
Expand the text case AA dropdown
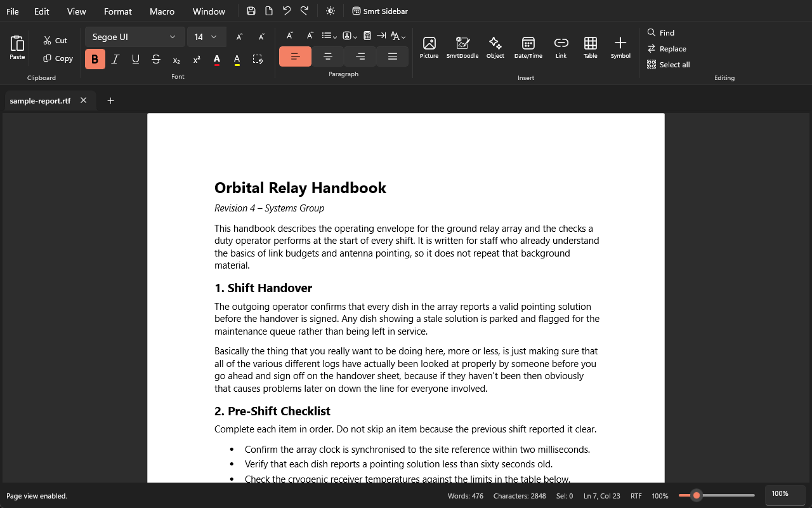(x=398, y=36)
